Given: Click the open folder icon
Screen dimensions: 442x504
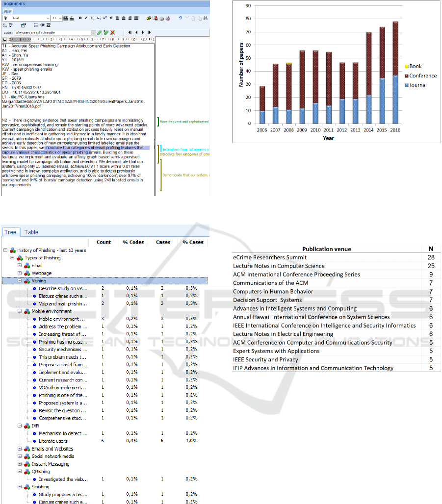Looking at the screenshot, I should click(x=149, y=18).
